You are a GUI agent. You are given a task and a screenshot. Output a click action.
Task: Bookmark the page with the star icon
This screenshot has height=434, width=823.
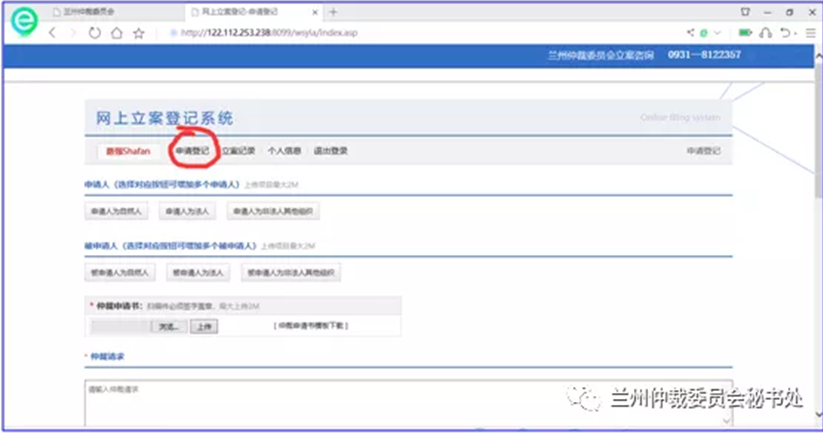point(139,33)
